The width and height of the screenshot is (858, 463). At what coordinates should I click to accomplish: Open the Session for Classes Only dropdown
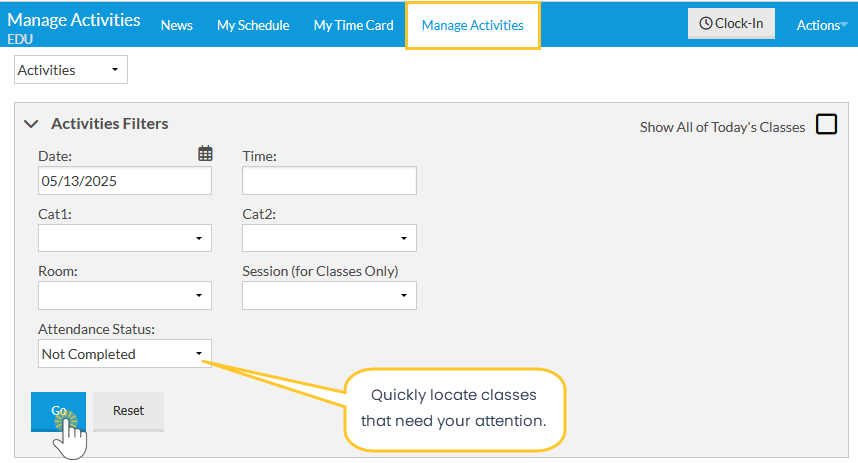(x=329, y=296)
